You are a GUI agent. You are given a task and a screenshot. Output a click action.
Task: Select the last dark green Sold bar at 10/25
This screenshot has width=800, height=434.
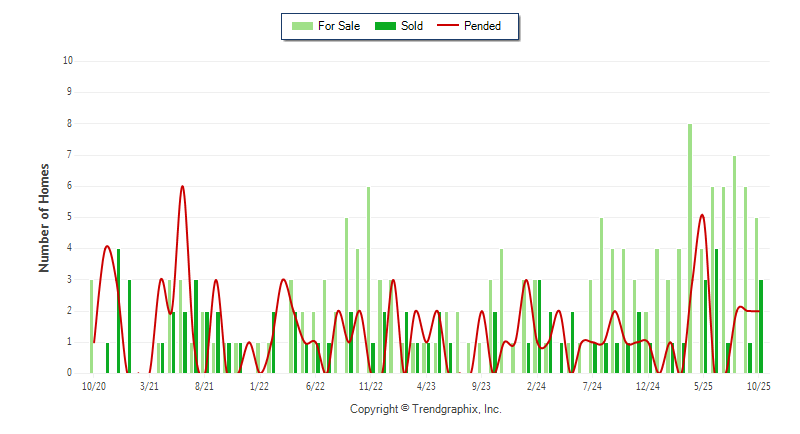tap(761, 326)
